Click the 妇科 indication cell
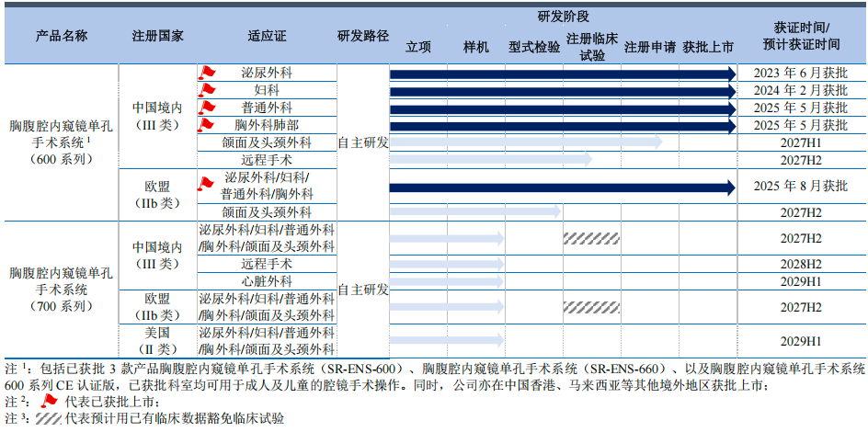This screenshot has height=432, width=868. point(267,89)
